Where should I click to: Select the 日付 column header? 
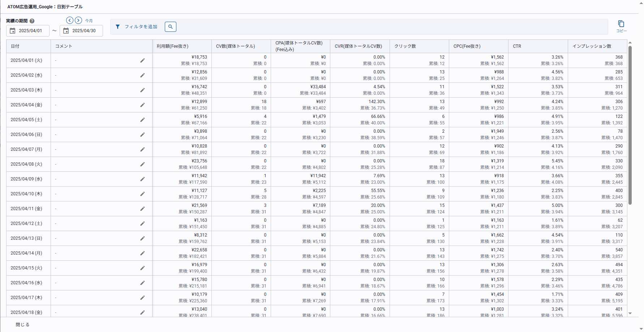[15, 46]
